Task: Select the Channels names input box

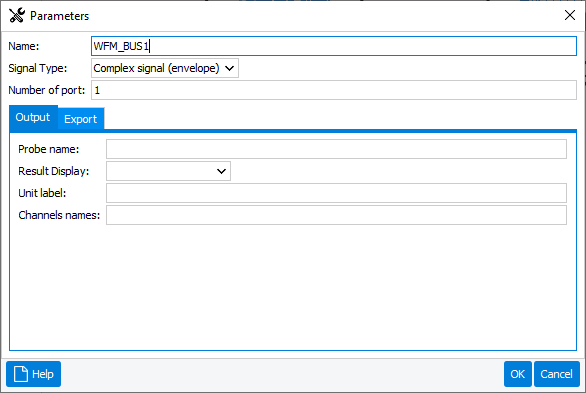Action: click(x=336, y=215)
